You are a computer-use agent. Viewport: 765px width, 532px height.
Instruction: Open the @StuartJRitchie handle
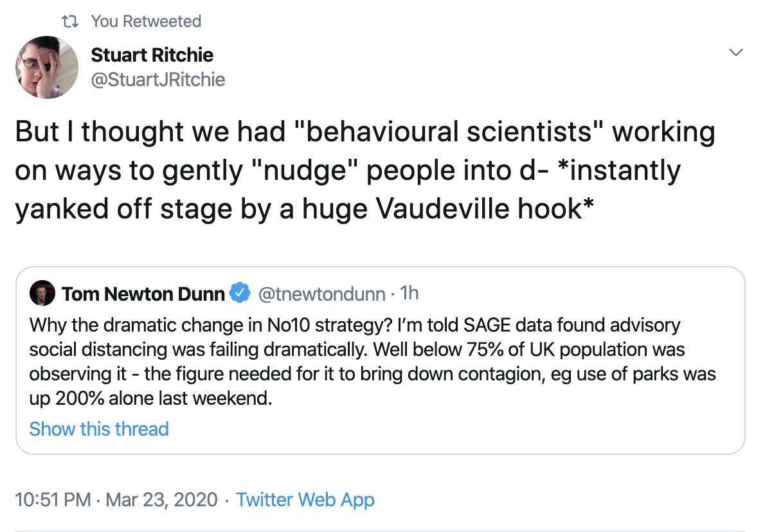click(157, 80)
